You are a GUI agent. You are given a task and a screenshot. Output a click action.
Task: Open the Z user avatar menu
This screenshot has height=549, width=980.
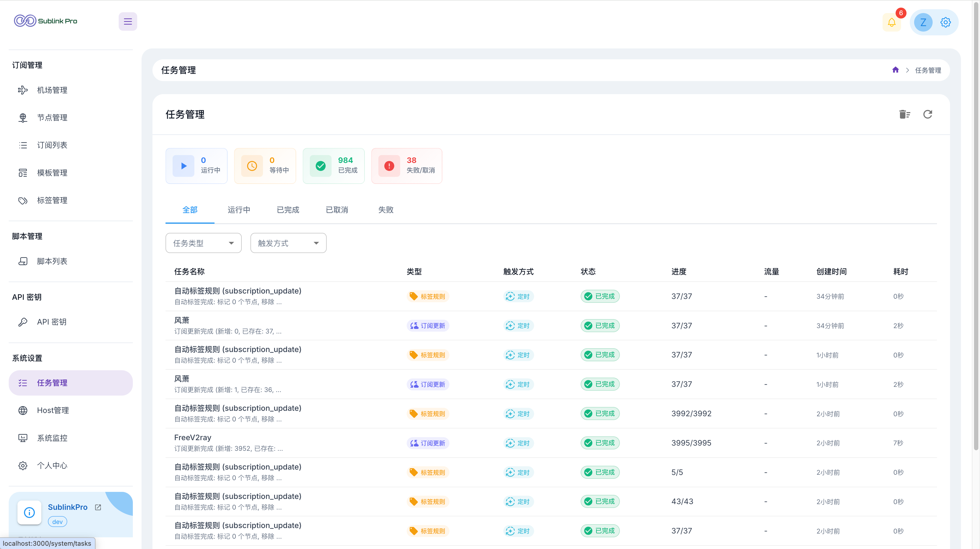click(923, 22)
